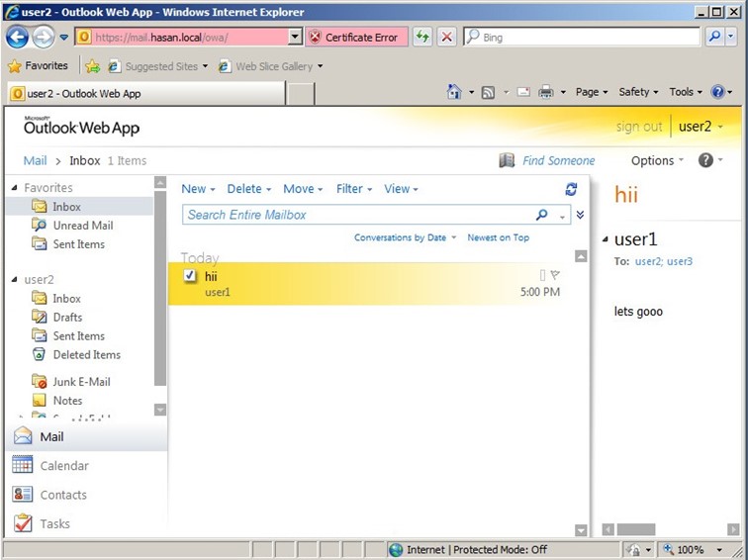This screenshot has height=560, width=748.
Task: Go forward with the browser Forward arrow
Action: 43,38
